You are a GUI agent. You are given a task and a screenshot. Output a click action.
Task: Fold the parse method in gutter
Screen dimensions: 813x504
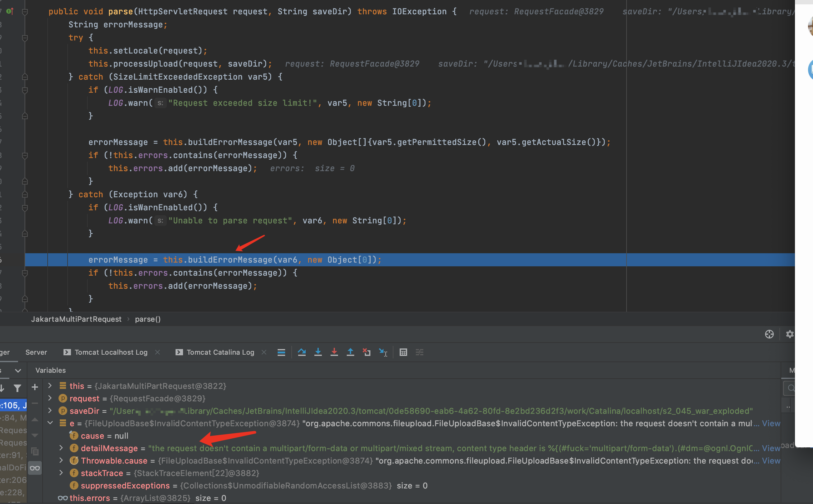pos(25,12)
